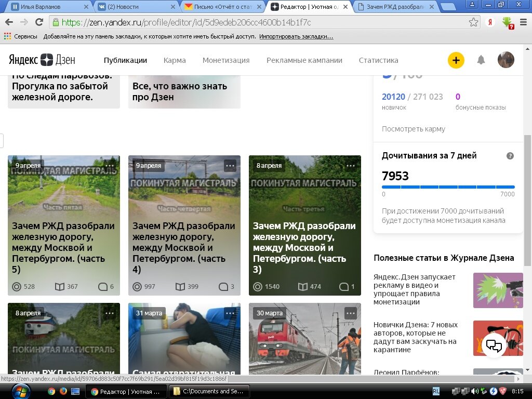Click the volume icon in the system tray
The image size is (532, 399).
(x=475, y=392)
